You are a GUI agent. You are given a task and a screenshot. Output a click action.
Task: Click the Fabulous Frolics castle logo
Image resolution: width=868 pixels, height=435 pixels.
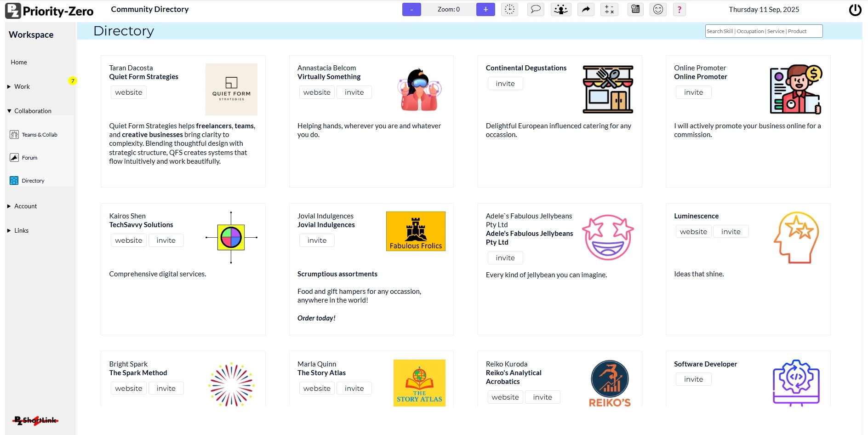(416, 231)
